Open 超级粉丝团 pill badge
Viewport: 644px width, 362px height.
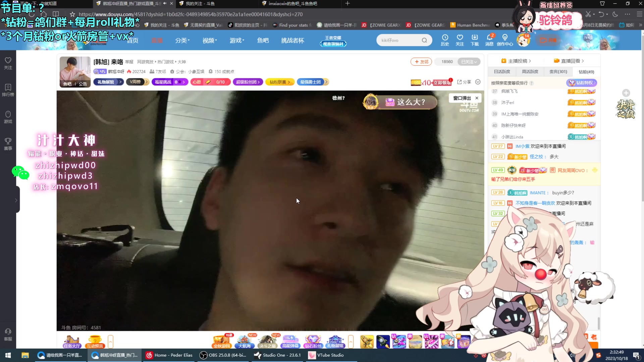pyautogui.click(x=248, y=82)
